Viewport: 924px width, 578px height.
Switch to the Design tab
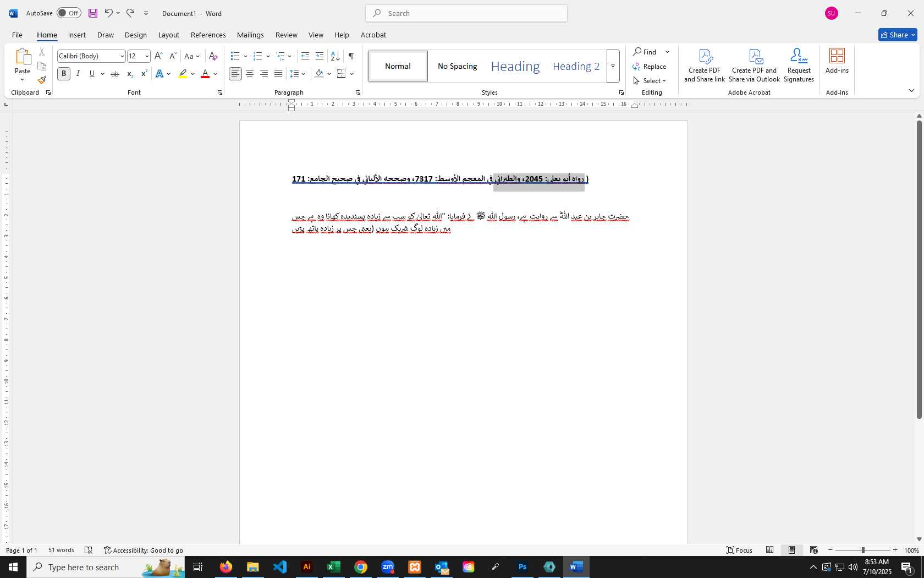pos(135,35)
